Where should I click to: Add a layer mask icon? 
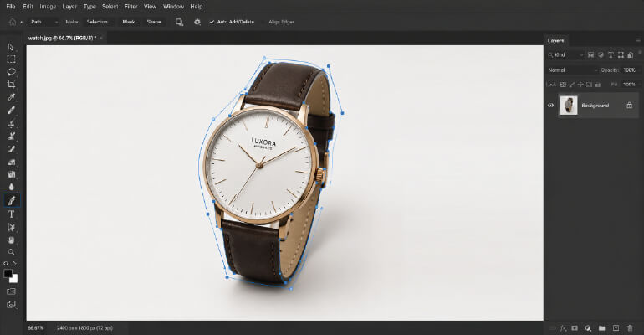(575, 328)
